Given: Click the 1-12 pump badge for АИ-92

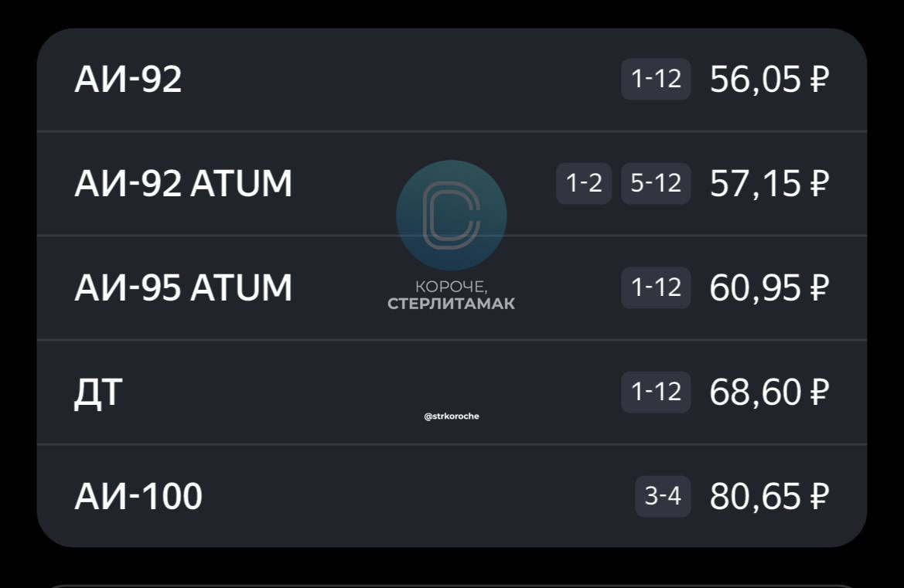Looking at the screenshot, I should [656, 79].
